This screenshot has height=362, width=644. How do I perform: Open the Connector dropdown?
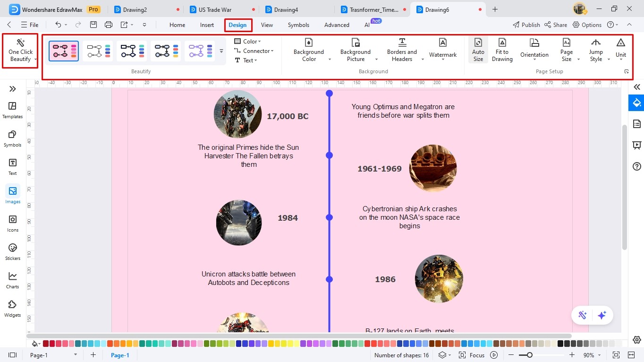(254, 51)
